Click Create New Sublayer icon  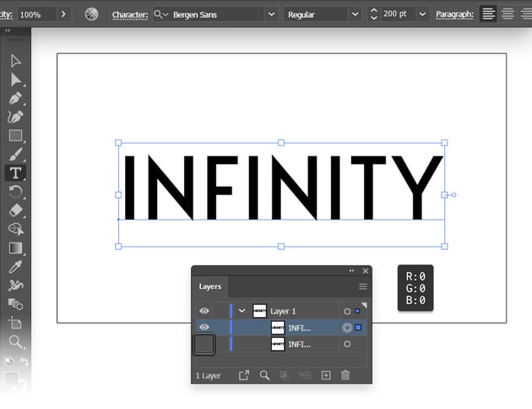(x=304, y=375)
